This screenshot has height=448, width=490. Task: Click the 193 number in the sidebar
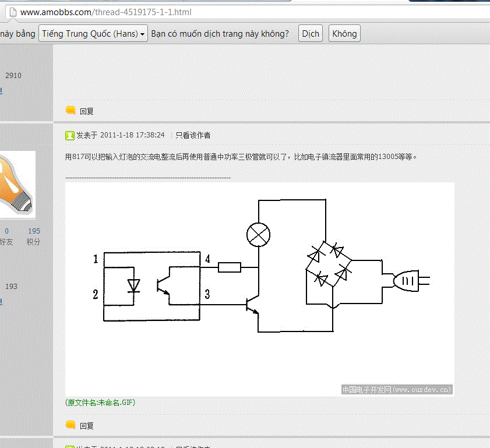pos(11,287)
